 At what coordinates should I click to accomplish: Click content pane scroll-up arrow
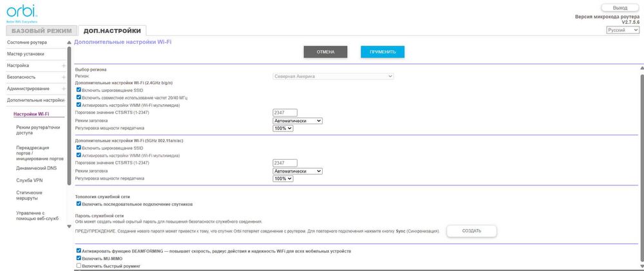641,68
